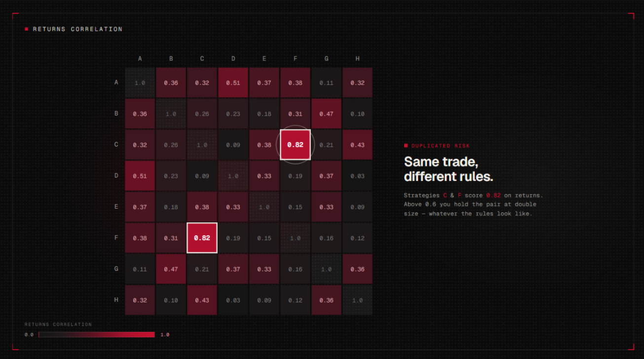Click row label D left of the matrix

coord(116,176)
